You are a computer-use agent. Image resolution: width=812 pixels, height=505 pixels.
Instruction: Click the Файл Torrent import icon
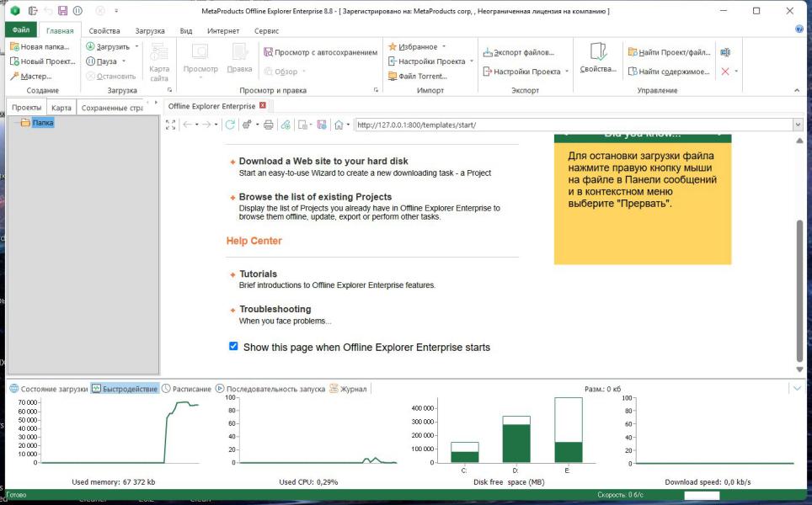(393, 76)
